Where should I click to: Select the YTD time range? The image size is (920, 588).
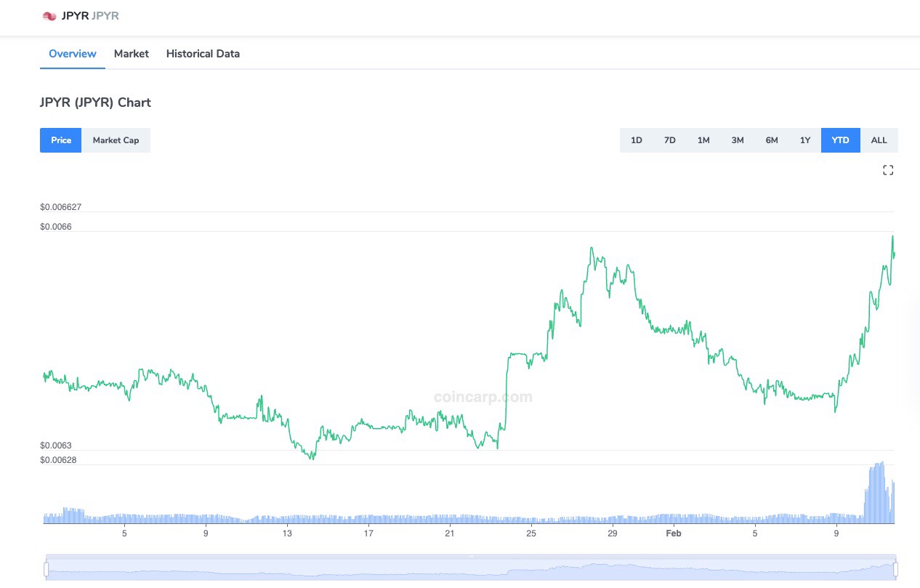840,140
